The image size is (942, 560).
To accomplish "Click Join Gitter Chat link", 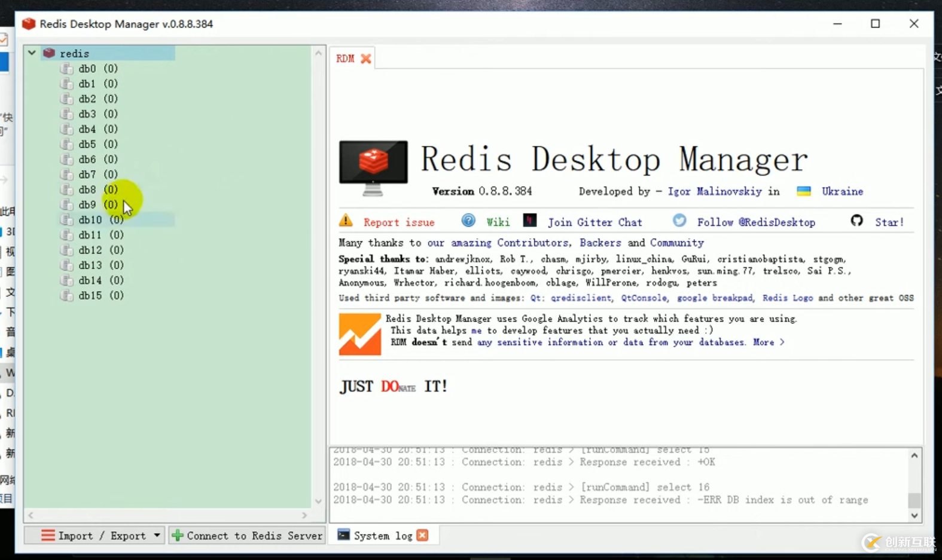I will click(x=595, y=222).
